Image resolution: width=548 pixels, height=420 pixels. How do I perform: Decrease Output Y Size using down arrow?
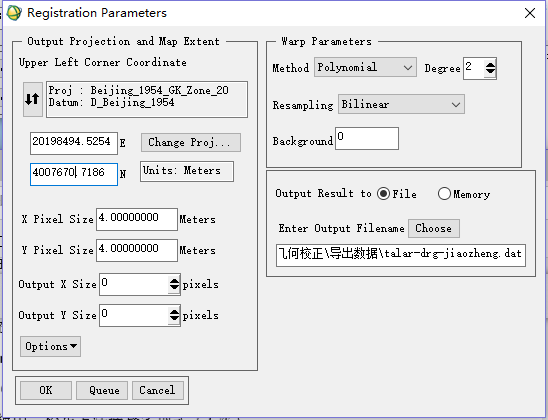[x=174, y=319]
